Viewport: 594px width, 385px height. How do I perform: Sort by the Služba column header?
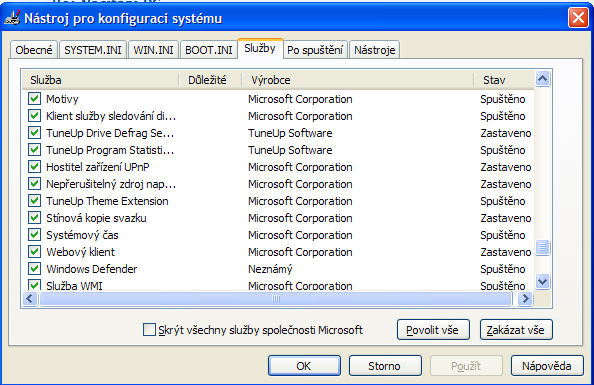pos(100,80)
